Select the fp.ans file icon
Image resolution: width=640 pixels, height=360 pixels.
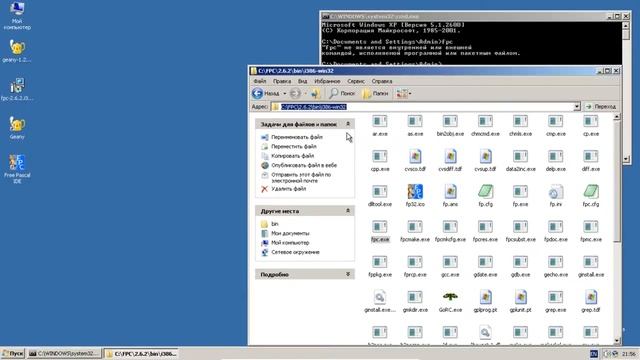point(450,191)
